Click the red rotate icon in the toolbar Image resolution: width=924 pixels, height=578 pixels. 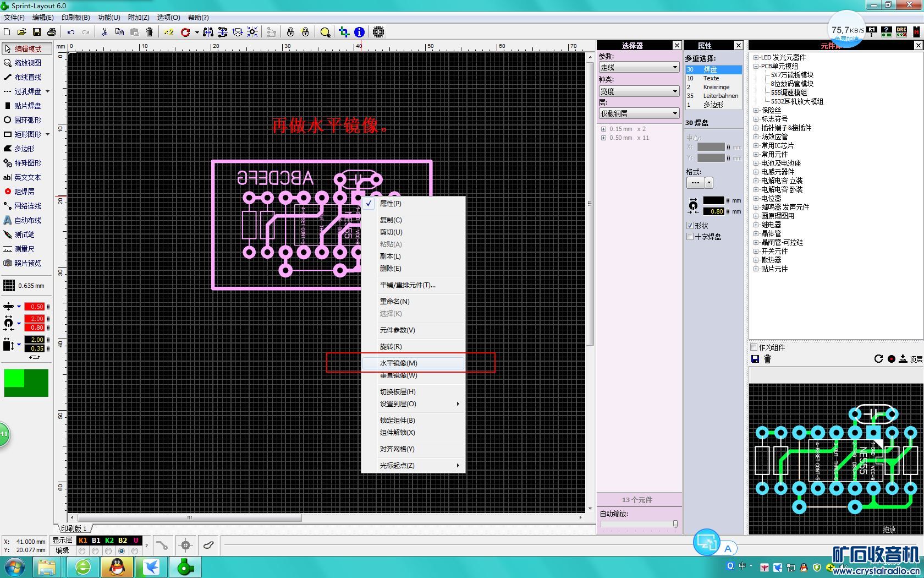coord(185,32)
